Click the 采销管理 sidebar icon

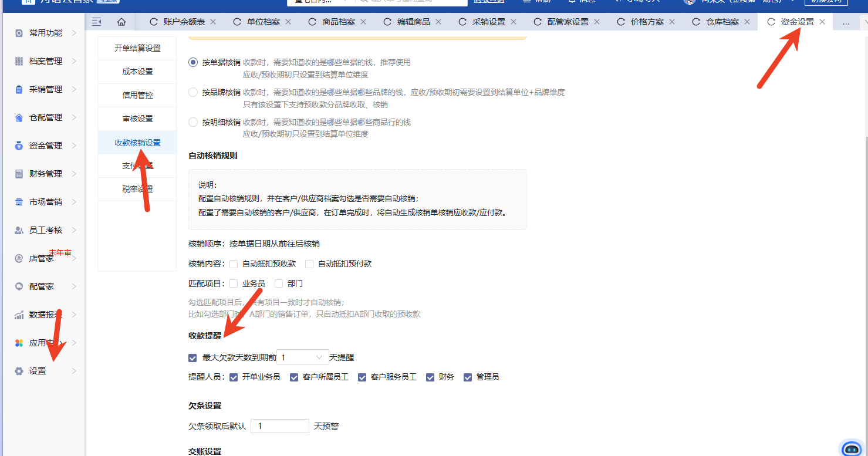[x=19, y=89]
